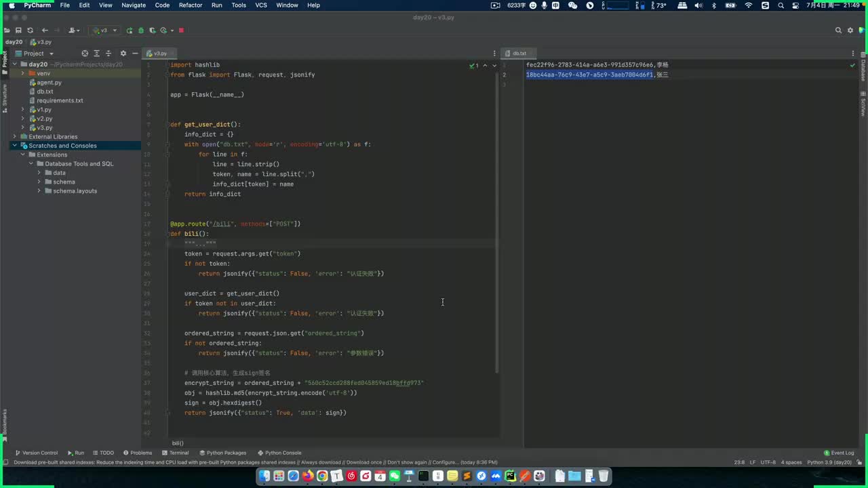Open the Refactor menu
Image resolution: width=868 pixels, height=488 pixels.
click(x=191, y=5)
